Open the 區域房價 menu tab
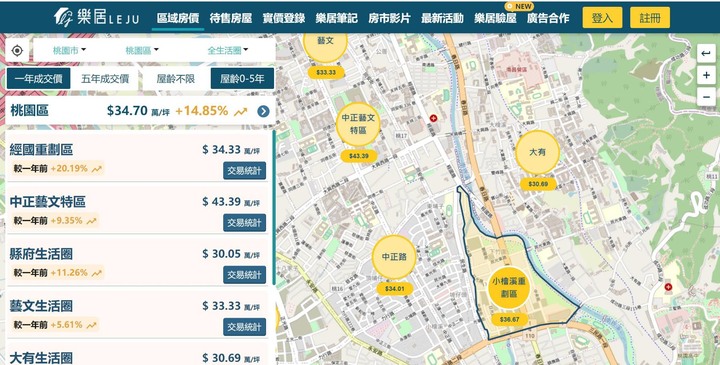The image size is (720, 365). 178,18
